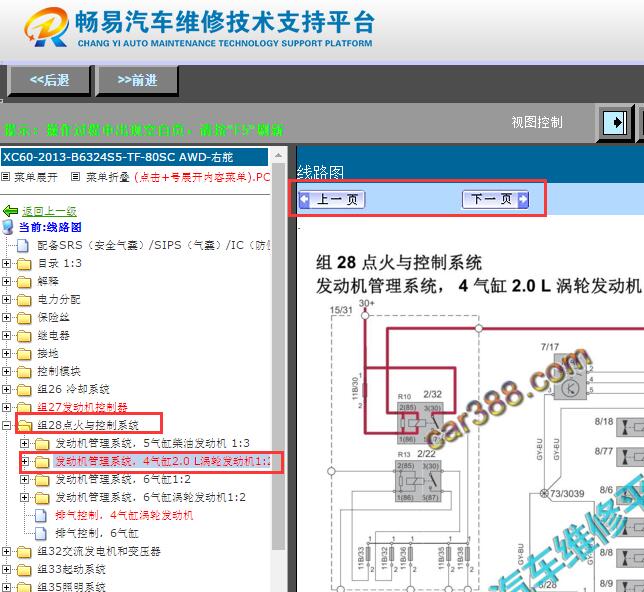Click folder icon beside 接地
Viewport: 644px width, 592px height.
pyautogui.click(x=24, y=354)
